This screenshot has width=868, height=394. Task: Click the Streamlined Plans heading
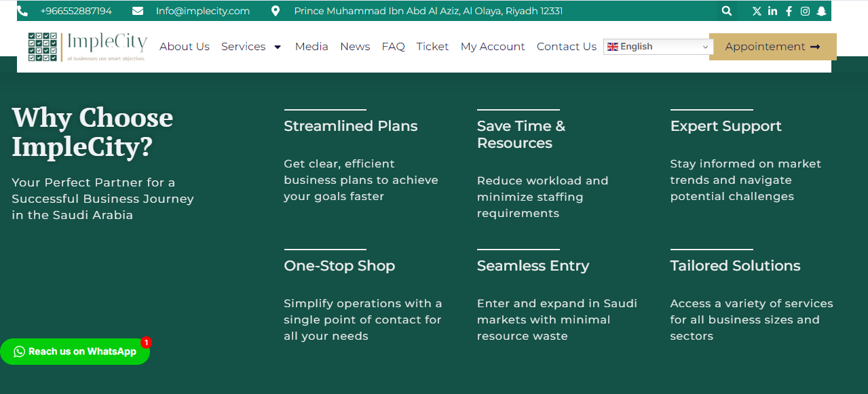click(x=350, y=126)
